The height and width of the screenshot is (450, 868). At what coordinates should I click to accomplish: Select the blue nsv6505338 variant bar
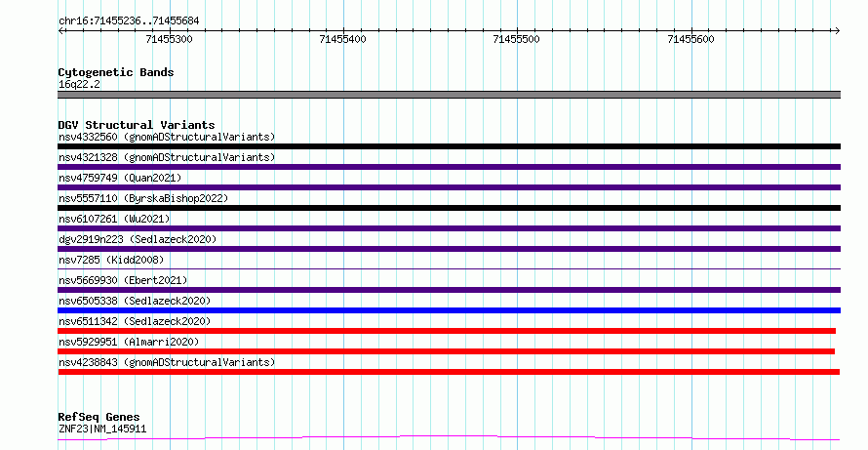point(449,310)
